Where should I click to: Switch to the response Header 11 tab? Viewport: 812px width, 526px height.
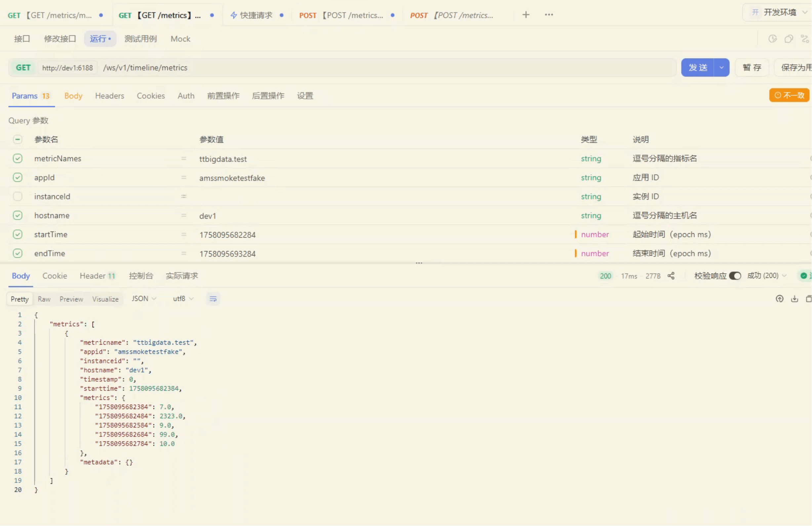[97, 276]
